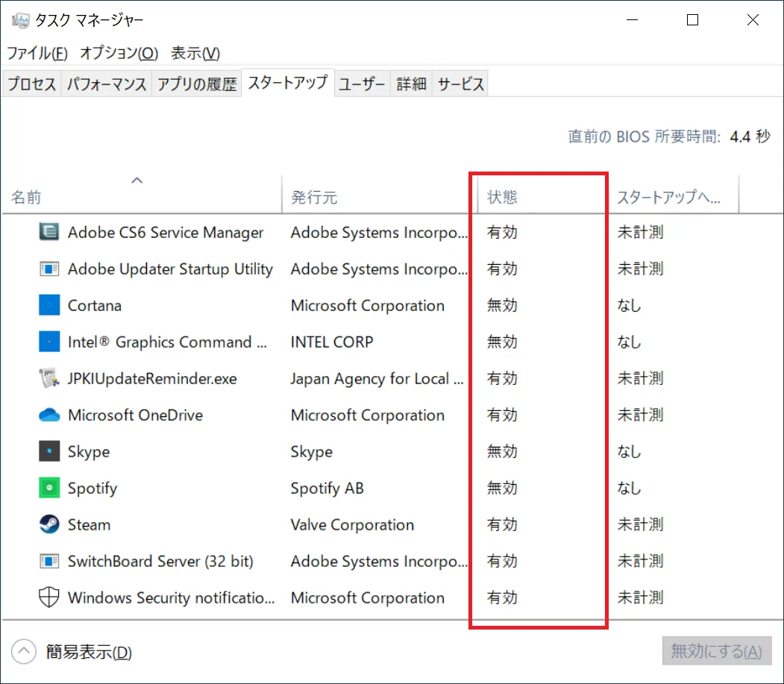
Task: Select the Adobe CS6 Service Manager row name
Action: 166,233
